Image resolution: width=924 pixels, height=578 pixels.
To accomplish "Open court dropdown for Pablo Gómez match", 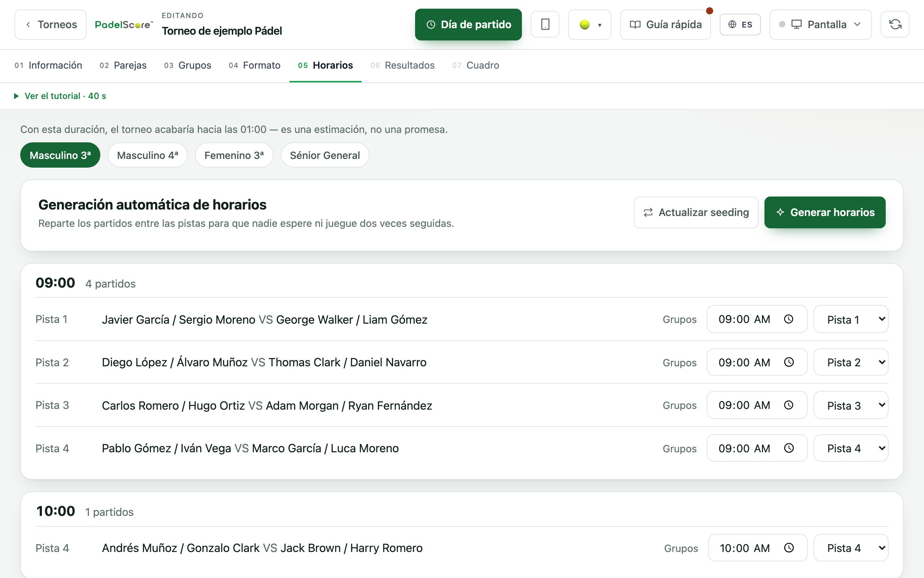I will (x=851, y=448).
